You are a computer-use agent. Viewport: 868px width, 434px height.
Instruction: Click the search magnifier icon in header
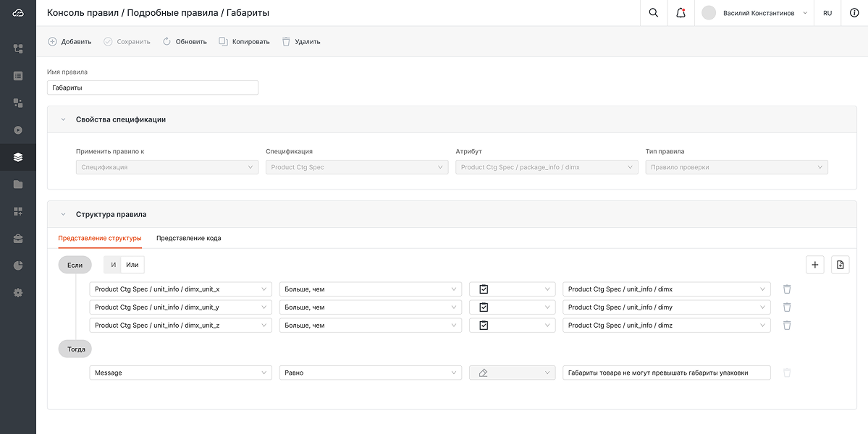pos(653,13)
